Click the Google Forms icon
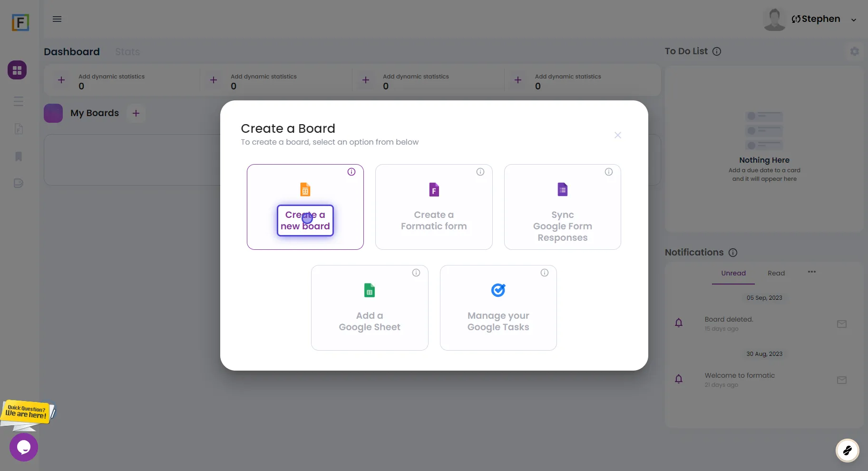868x471 pixels. [x=563, y=189]
